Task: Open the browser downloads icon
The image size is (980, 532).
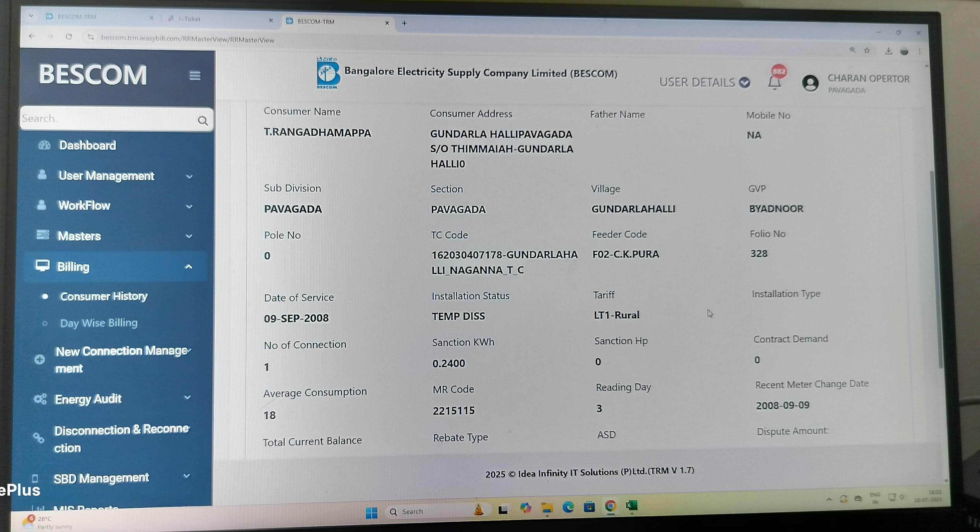Action: (x=888, y=51)
